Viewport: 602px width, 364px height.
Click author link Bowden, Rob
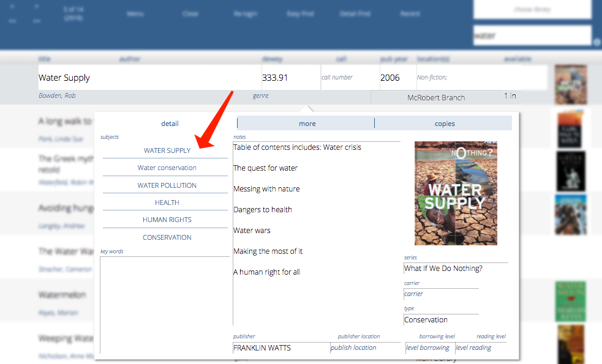pos(57,96)
